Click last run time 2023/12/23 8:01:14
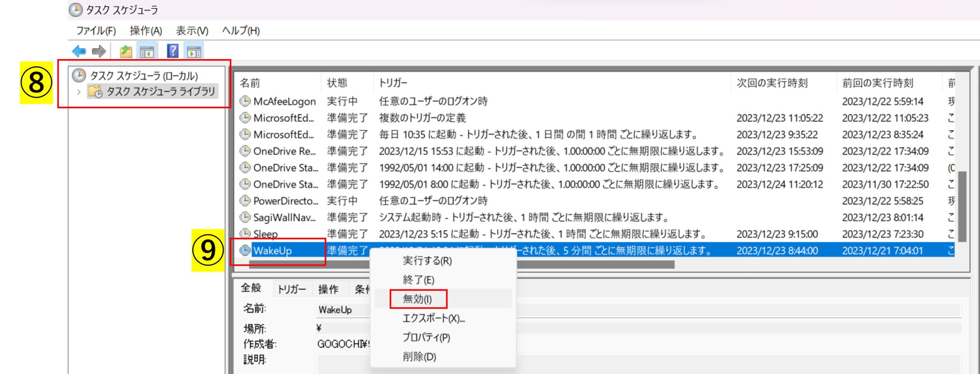The width and height of the screenshot is (980, 374). coord(883,217)
